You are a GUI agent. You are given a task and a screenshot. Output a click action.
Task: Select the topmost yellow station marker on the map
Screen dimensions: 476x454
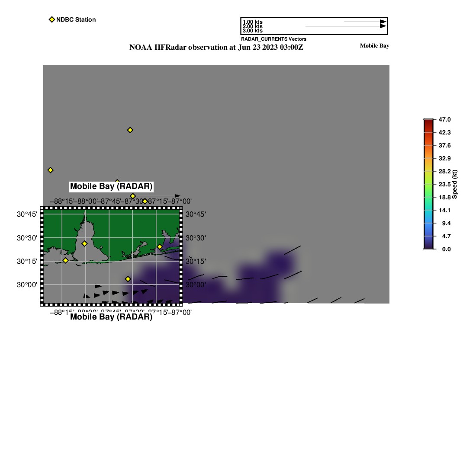click(130, 130)
